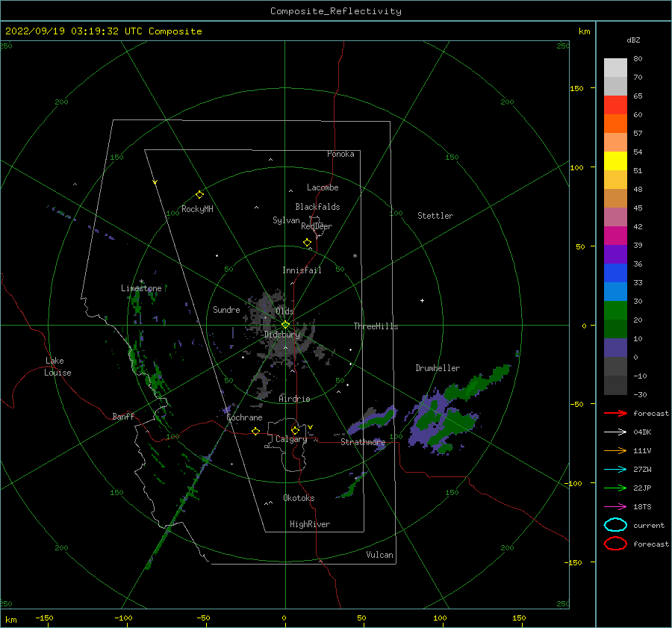Click the Innisfail town label
Image resolution: width=672 pixels, height=628 pixels.
coord(302,270)
